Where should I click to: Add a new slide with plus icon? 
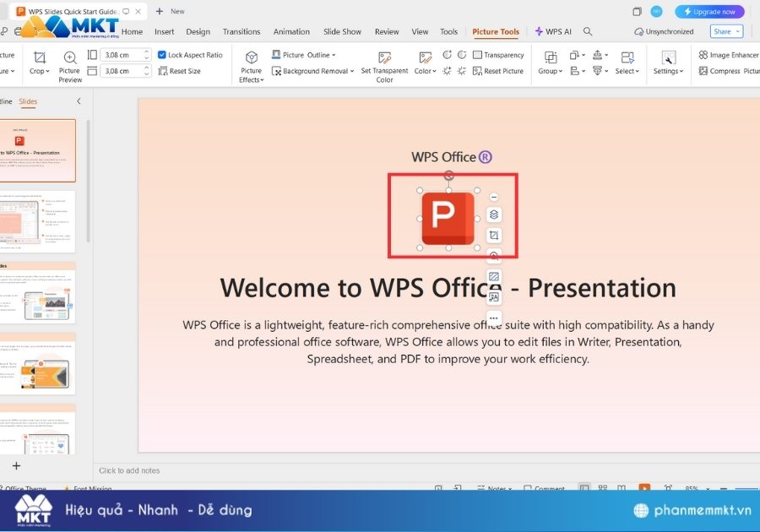tap(16, 465)
